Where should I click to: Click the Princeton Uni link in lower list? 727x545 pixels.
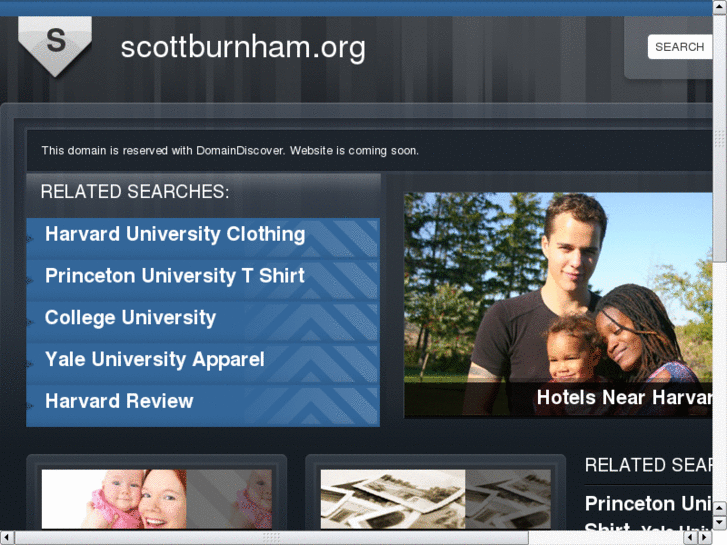[x=648, y=504]
